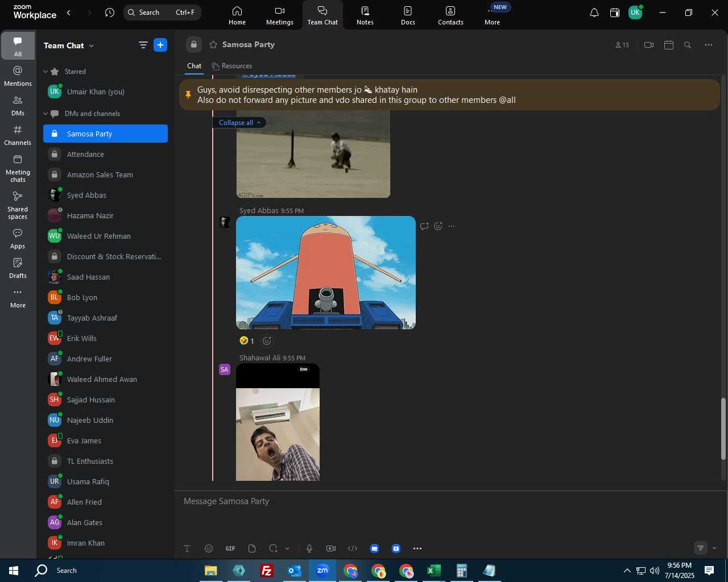
Task: Collapse the Starred section
Action: point(45,72)
